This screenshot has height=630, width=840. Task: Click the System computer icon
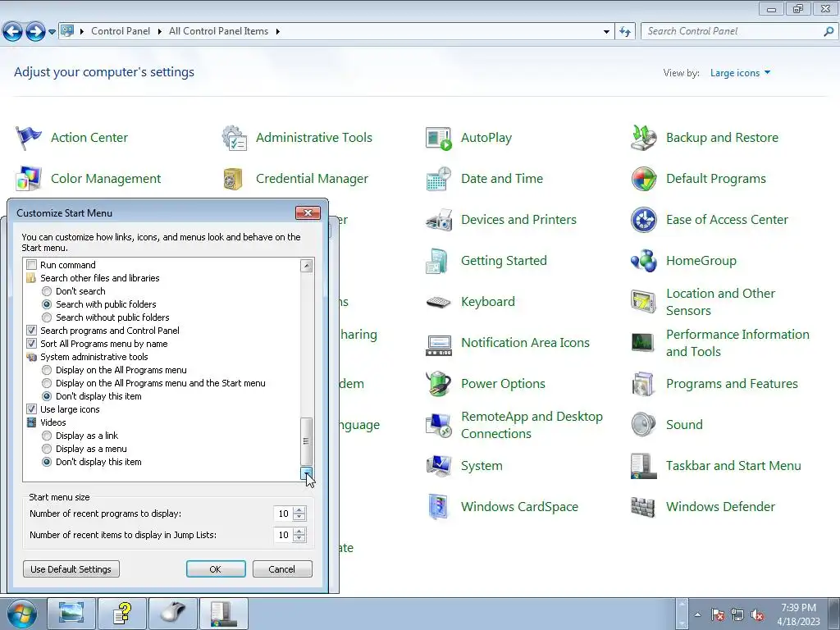tap(439, 466)
